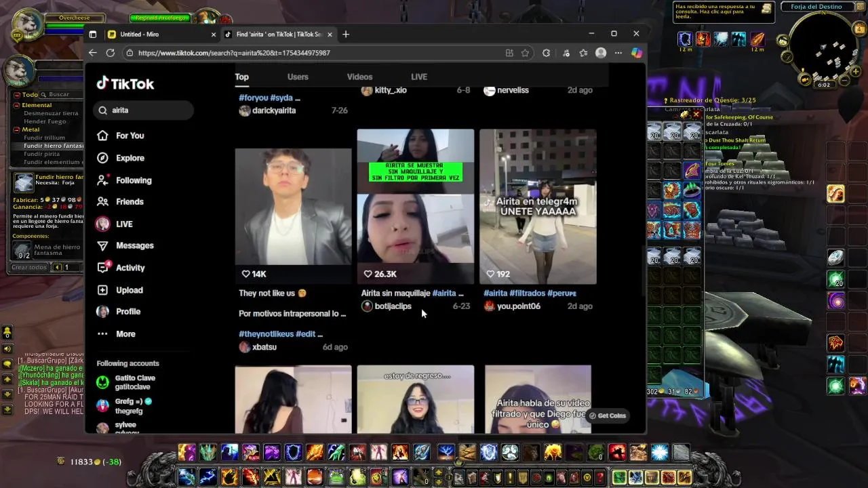This screenshot has width=868, height=488.
Task: Open darickyairita profile link
Action: pyautogui.click(x=273, y=110)
